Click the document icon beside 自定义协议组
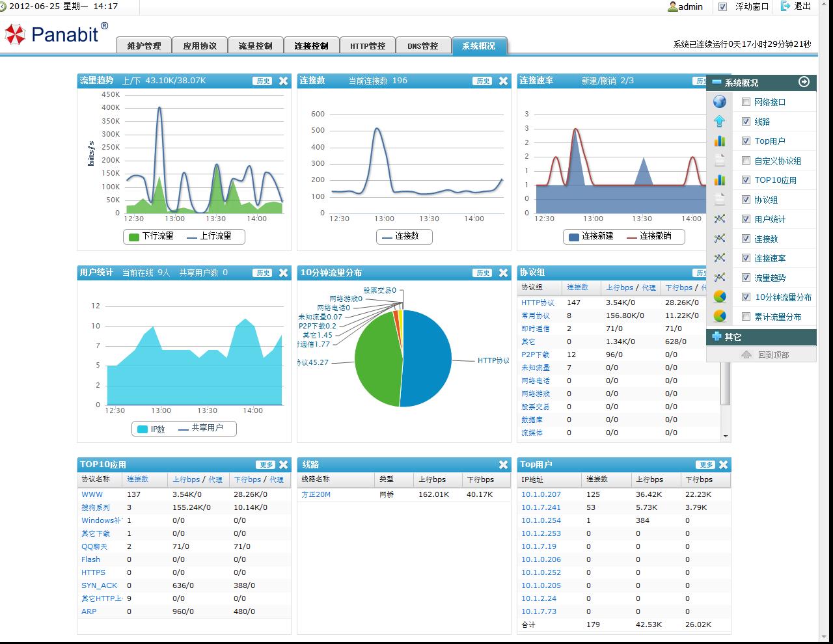This screenshot has height=644, width=833. click(x=720, y=160)
